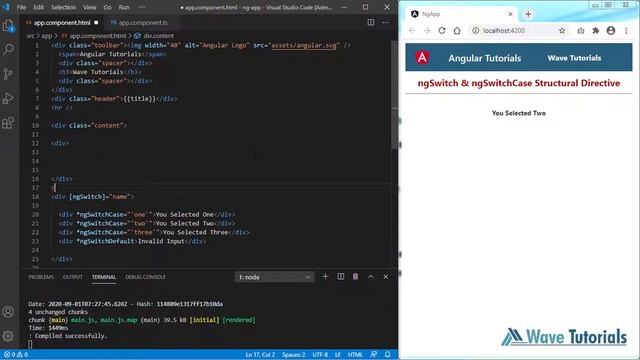Reload the localhost page
Image resolution: width=640 pixels, height=360 pixels.
click(x=442, y=31)
